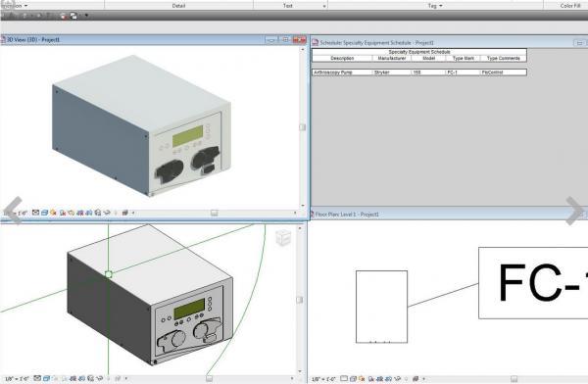
Task: Open the visual style control in the top 3D view bar
Action: point(45,213)
